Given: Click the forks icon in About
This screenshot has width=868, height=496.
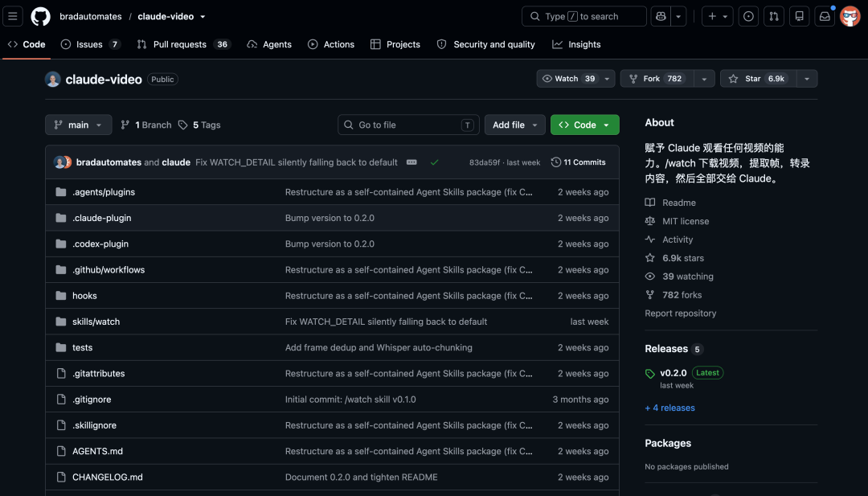Looking at the screenshot, I should [650, 295].
